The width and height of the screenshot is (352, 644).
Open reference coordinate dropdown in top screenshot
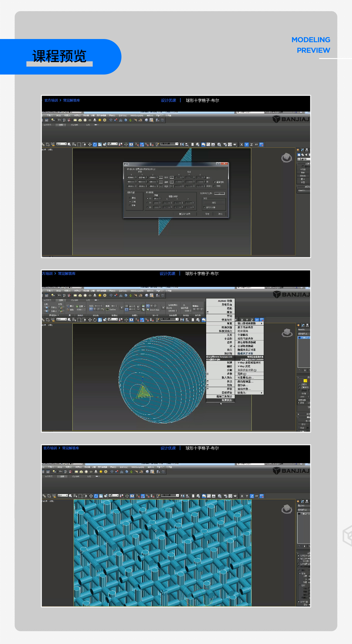(x=112, y=144)
